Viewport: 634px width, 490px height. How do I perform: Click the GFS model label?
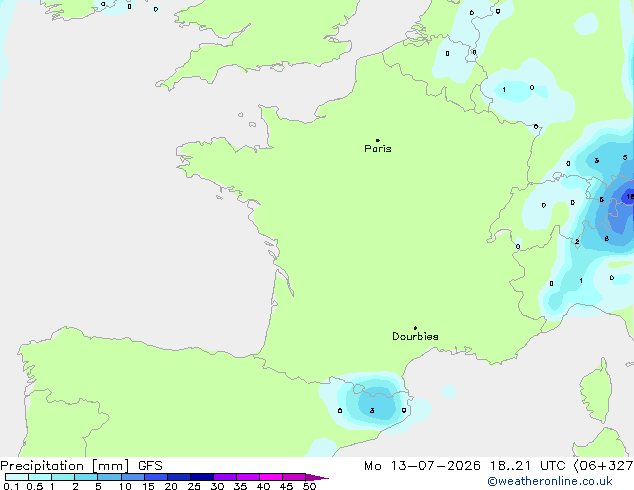(x=150, y=466)
